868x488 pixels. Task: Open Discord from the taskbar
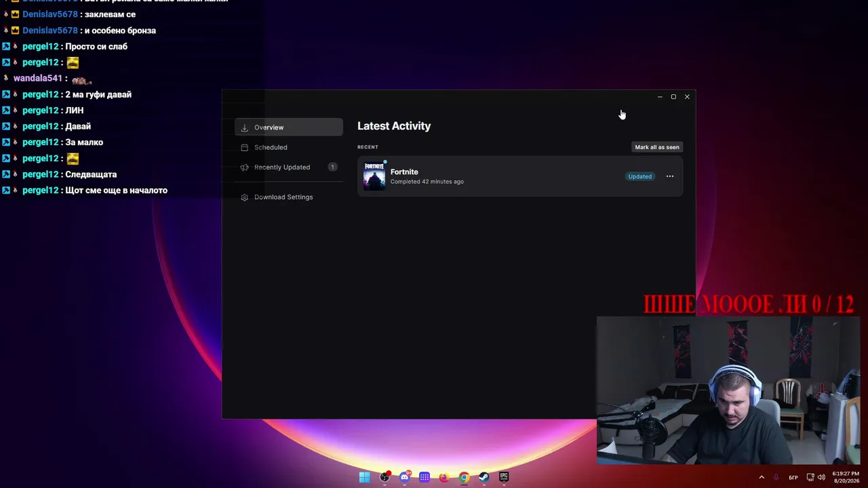coord(405,477)
